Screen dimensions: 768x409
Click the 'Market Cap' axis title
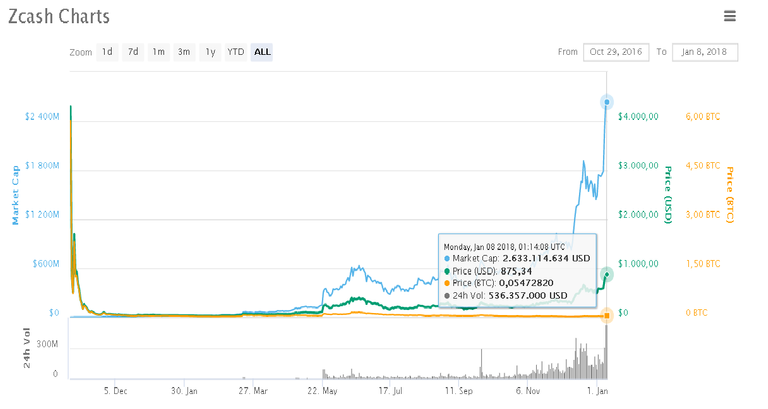tap(15, 195)
